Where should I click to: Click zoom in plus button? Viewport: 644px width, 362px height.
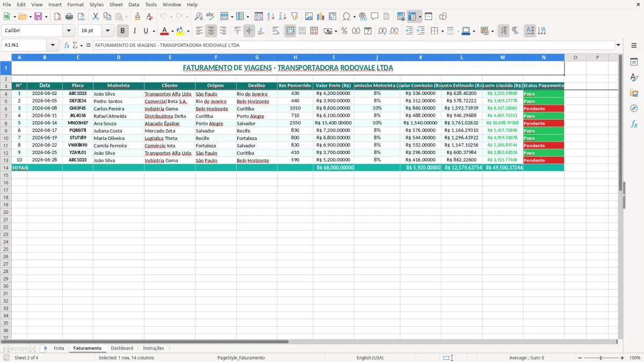tap(623, 358)
